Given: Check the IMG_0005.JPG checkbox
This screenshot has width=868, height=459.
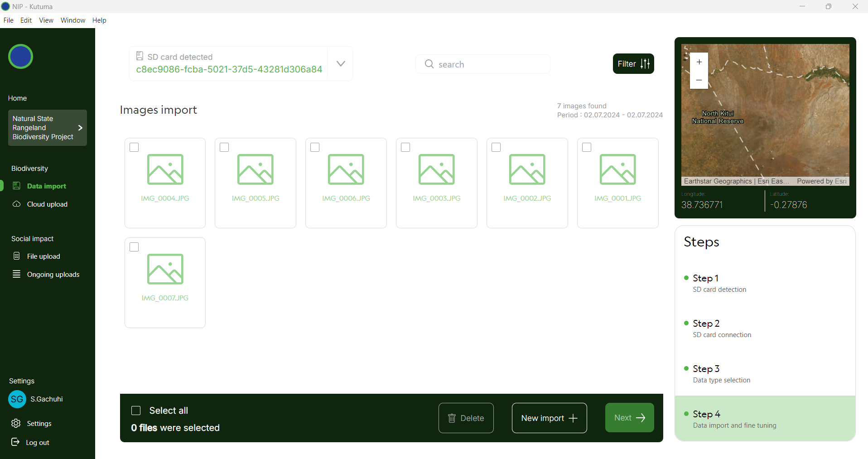Looking at the screenshot, I should pos(224,147).
